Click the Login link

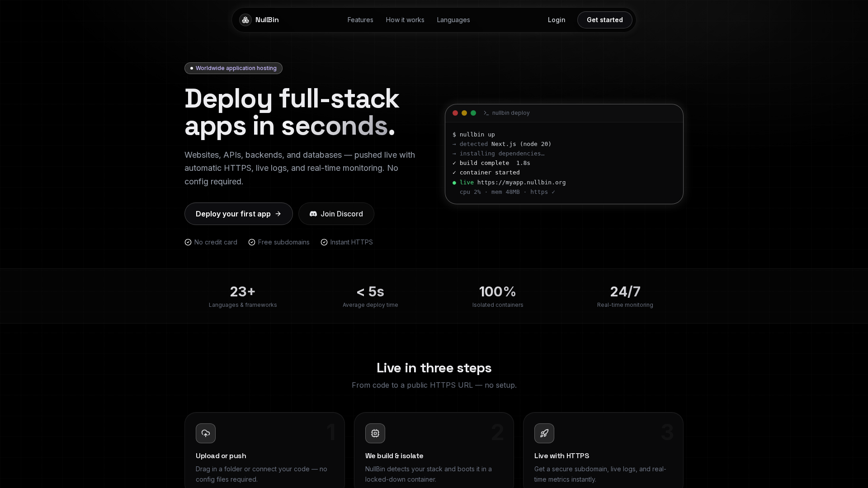pyautogui.click(x=557, y=20)
